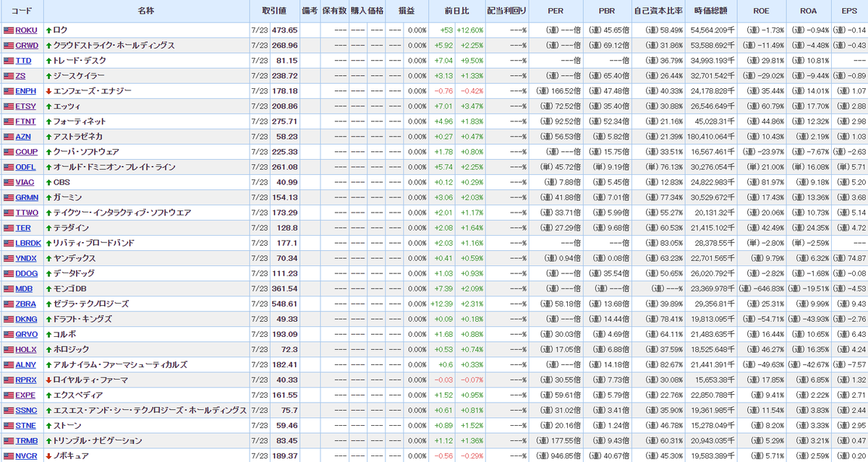Click the green up arrow next to フォーティネット
Image resolution: width=868 pixels, height=462 pixels.
tap(48, 121)
